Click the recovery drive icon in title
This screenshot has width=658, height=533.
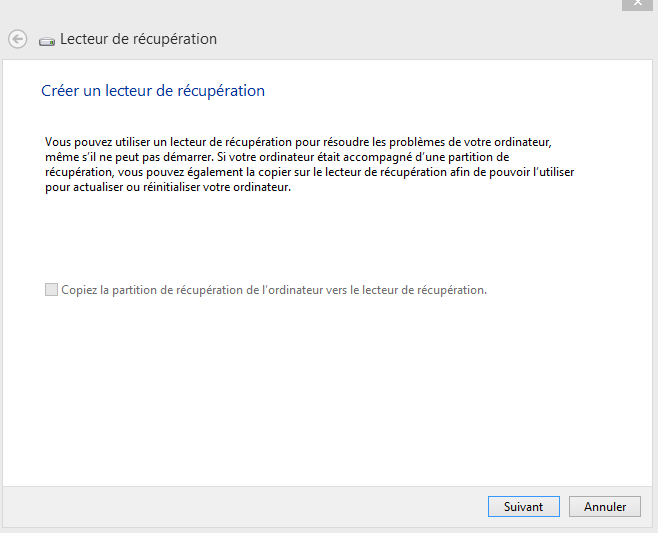click(47, 41)
